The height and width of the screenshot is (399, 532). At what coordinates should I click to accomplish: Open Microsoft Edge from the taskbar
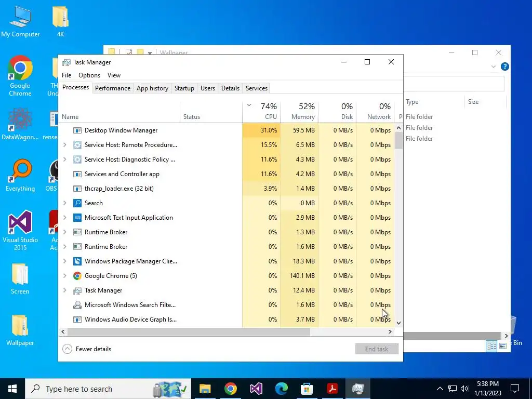coord(281,389)
